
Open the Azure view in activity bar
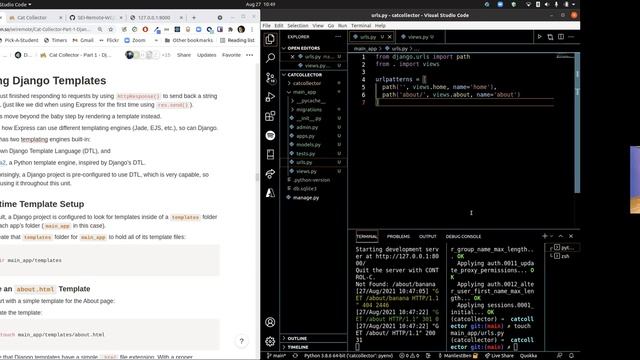(x=270, y=193)
